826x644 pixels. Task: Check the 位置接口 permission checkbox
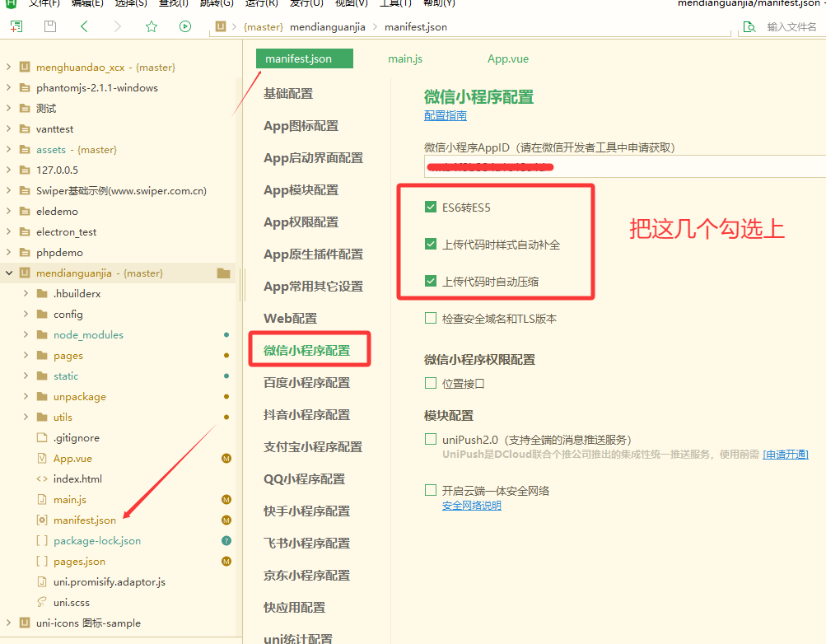pos(431,383)
